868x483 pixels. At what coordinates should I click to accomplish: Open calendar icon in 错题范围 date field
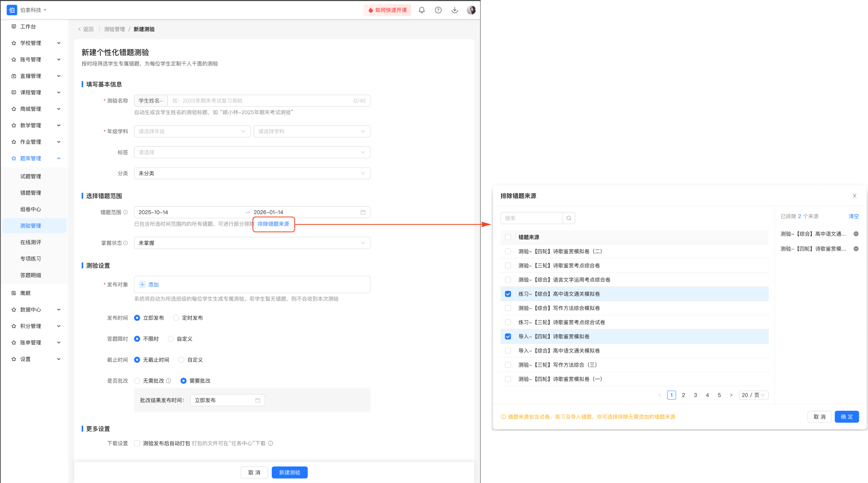(x=363, y=212)
